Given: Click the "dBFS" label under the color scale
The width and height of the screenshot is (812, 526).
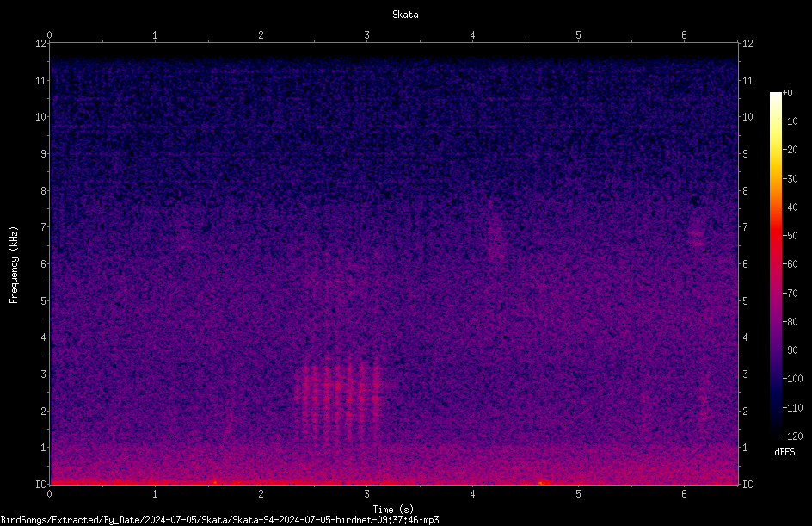Looking at the screenshot, I should (784, 452).
